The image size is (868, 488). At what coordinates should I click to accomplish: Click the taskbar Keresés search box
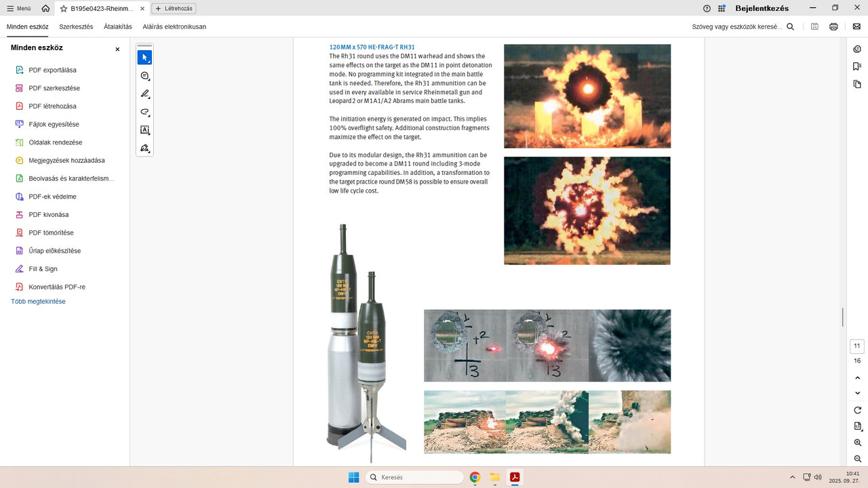415,477
